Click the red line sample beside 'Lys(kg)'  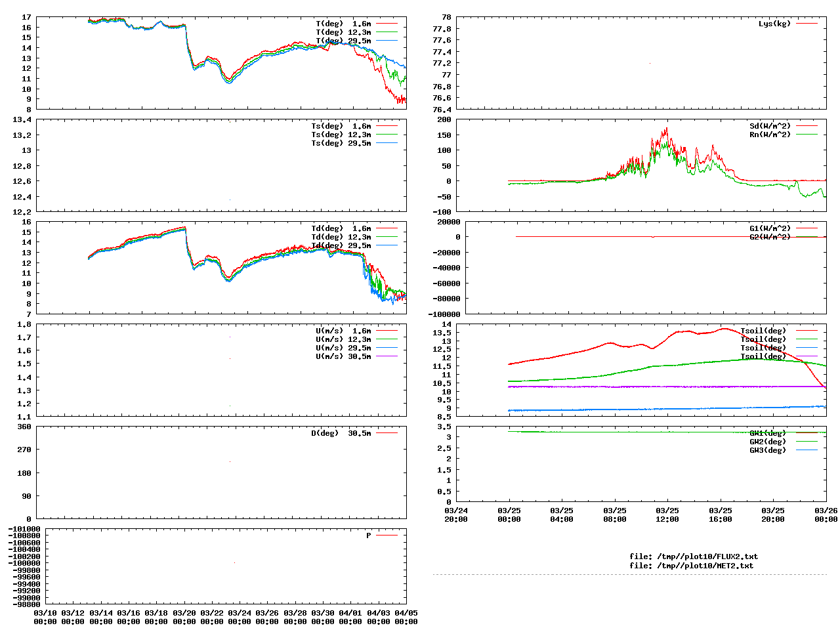pos(807,24)
